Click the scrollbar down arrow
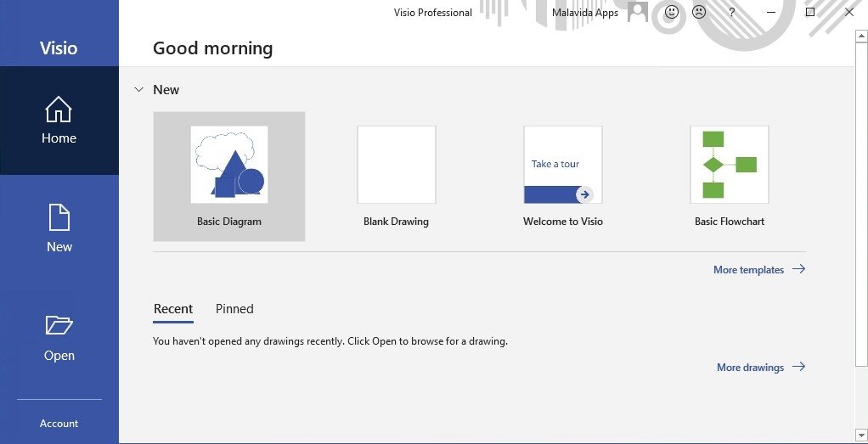Image resolution: width=868 pixels, height=444 pixels. pos(861,435)
